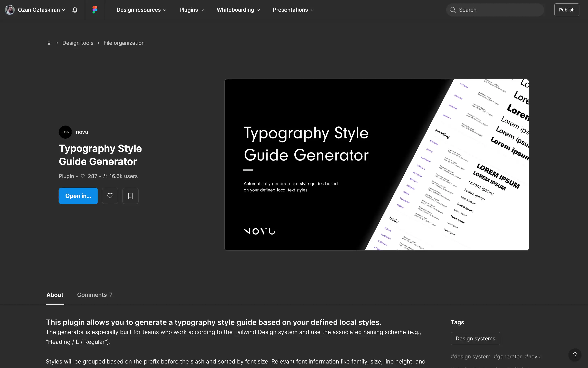This screenshot has width=588, height=368.
Task: Click the 16.6k users count
Action: [120, 176]
